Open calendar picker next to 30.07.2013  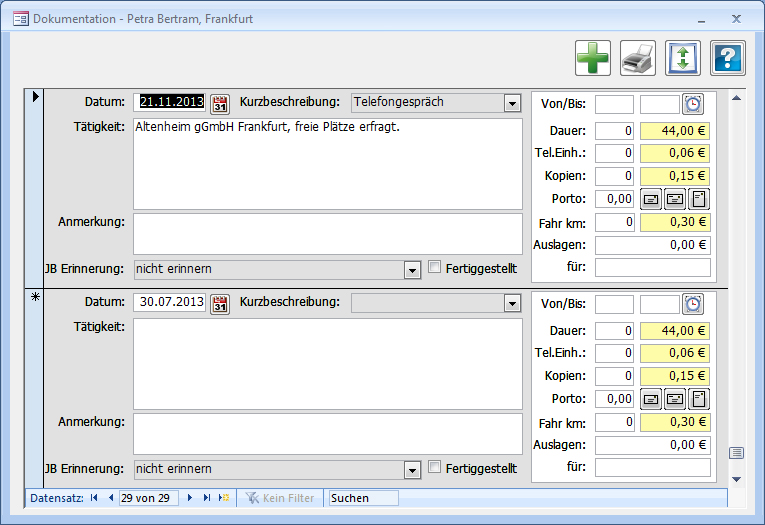point(220,303)
